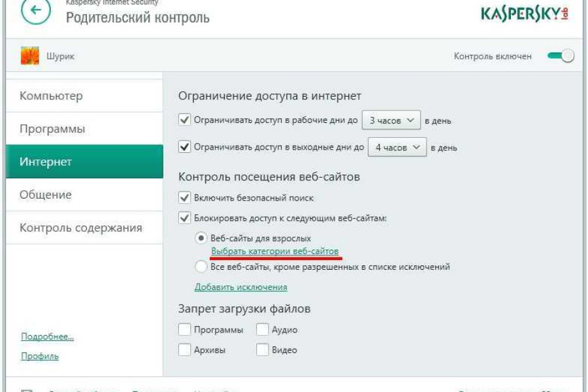Disable Включить безопасный поиск checkbox

pos(185,197)
